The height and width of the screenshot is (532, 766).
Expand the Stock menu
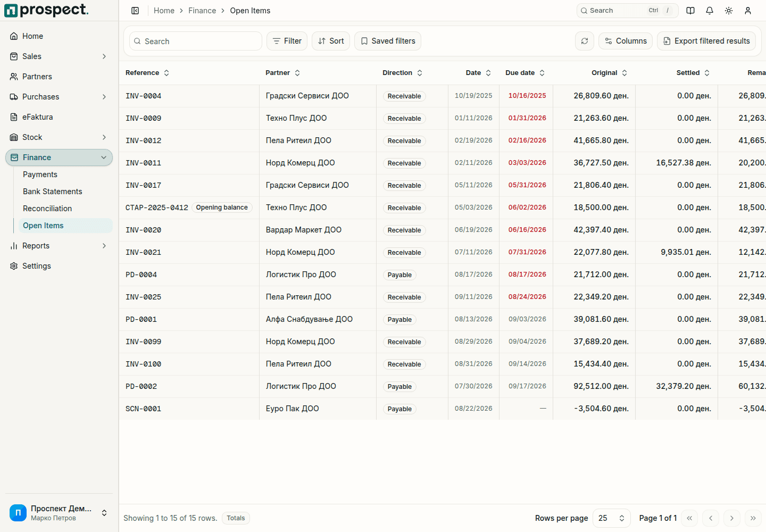59,137
